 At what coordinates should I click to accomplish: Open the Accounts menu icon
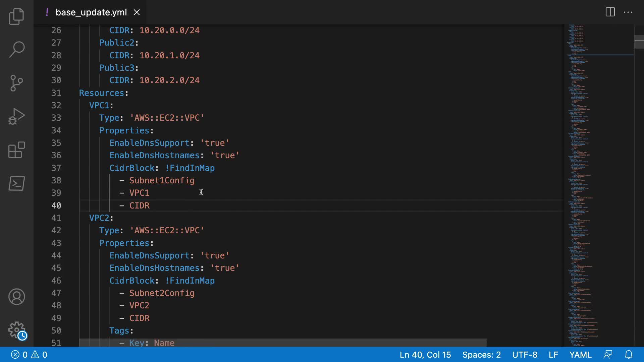coord(16,297)
